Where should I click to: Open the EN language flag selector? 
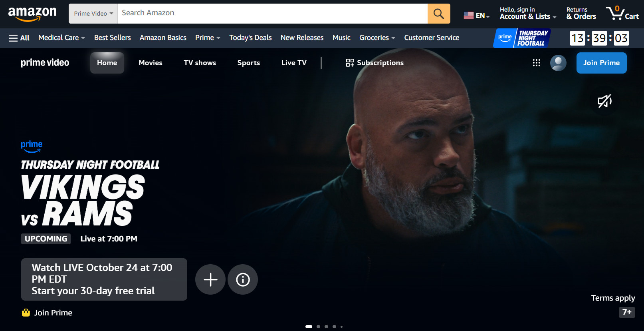pyautogui.click(x=476, y=16)
